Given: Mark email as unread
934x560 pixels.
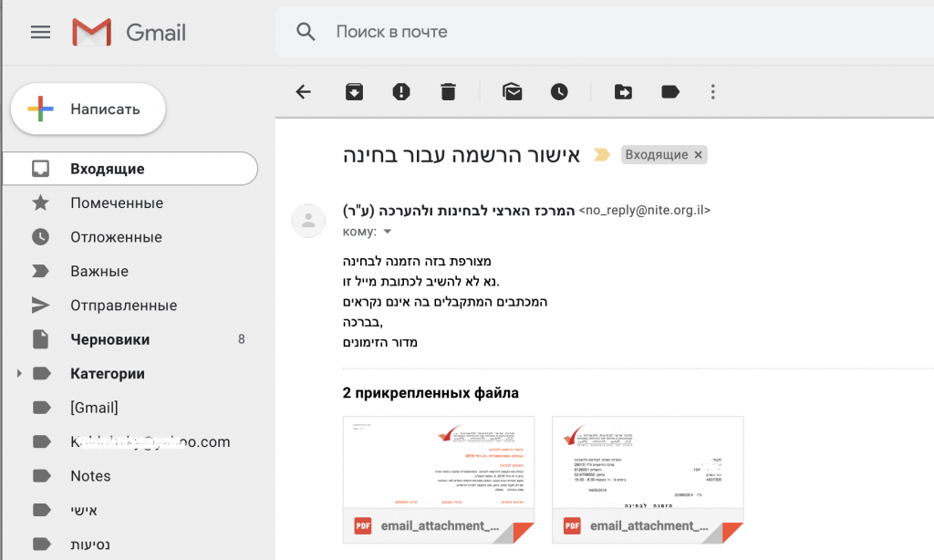Looking at the screenshot, I should [512, 91].
